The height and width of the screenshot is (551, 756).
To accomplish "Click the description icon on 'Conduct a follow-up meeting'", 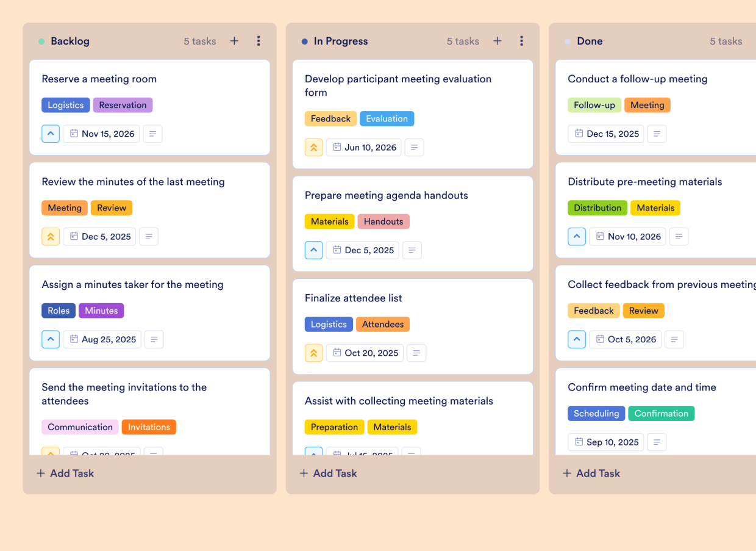I will click(657, 134).
